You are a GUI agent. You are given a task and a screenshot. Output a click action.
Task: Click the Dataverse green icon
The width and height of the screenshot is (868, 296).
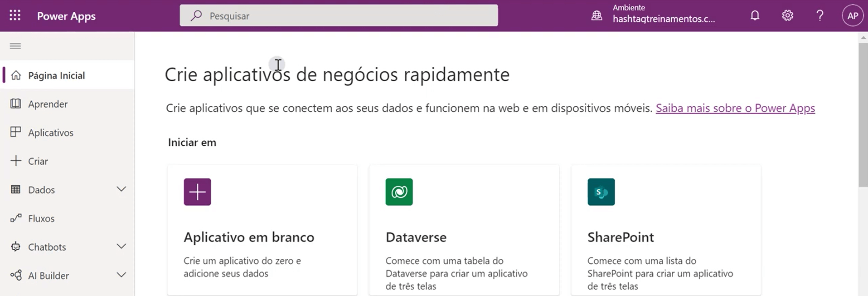coord(398,192)
